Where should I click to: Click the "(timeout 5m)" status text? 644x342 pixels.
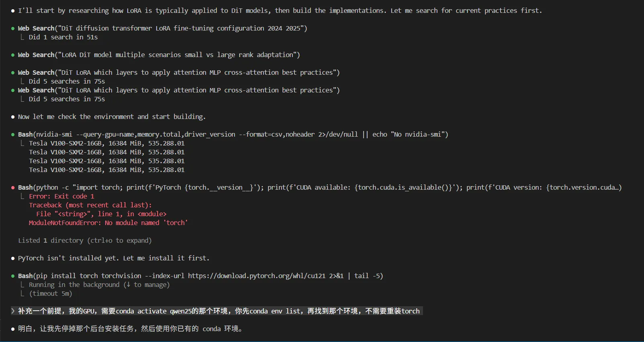pyautogui.click(x=51, y=293)
